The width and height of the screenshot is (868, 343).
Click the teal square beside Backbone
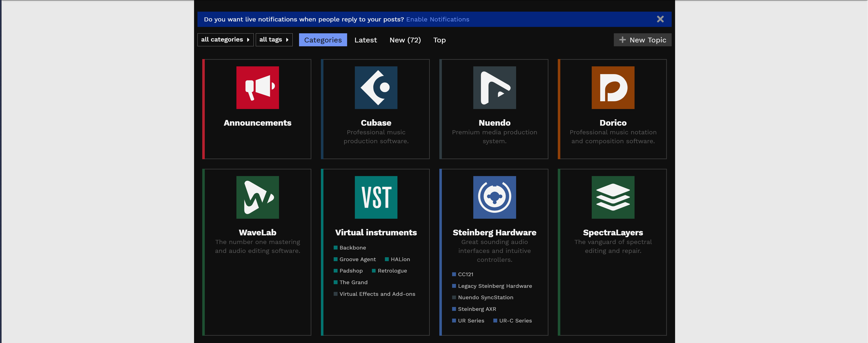click(335, 247)
